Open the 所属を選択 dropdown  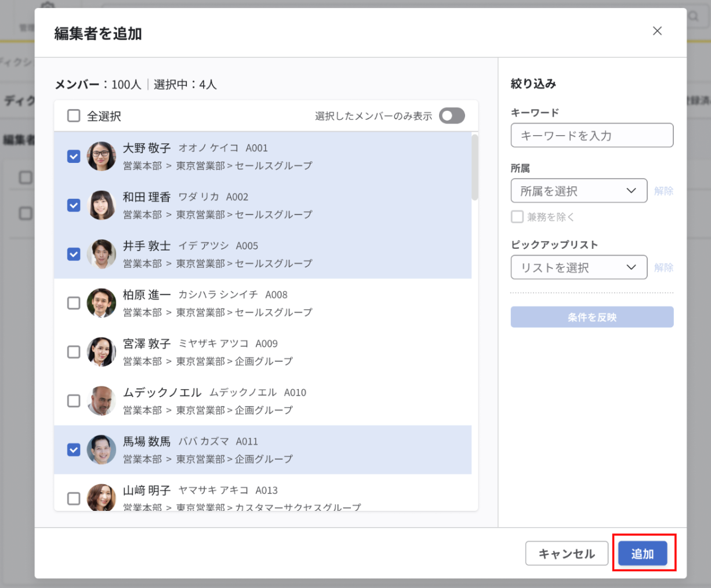tap(579, 190)
